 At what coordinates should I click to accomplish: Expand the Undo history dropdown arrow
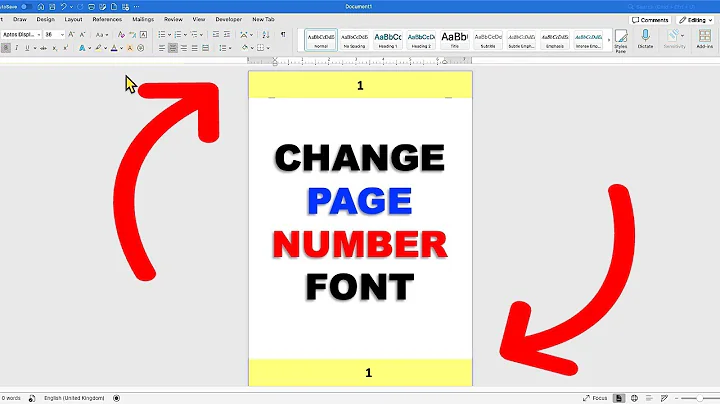71,7
